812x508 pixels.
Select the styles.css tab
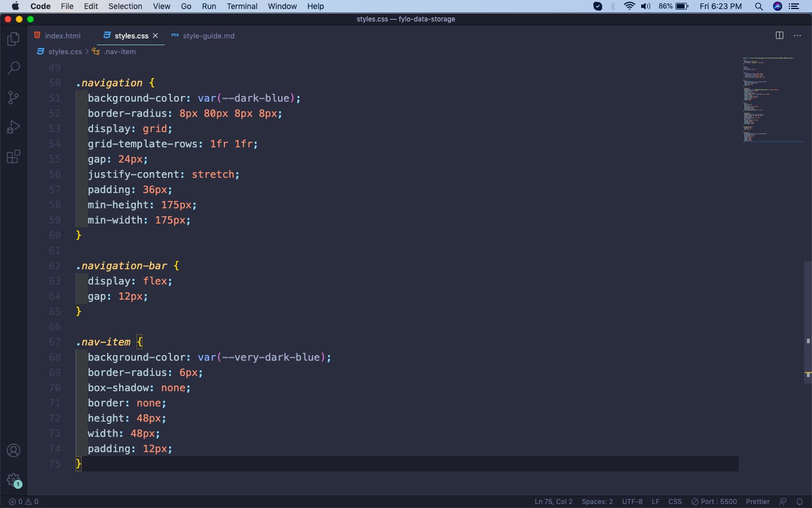pos(131,36)
